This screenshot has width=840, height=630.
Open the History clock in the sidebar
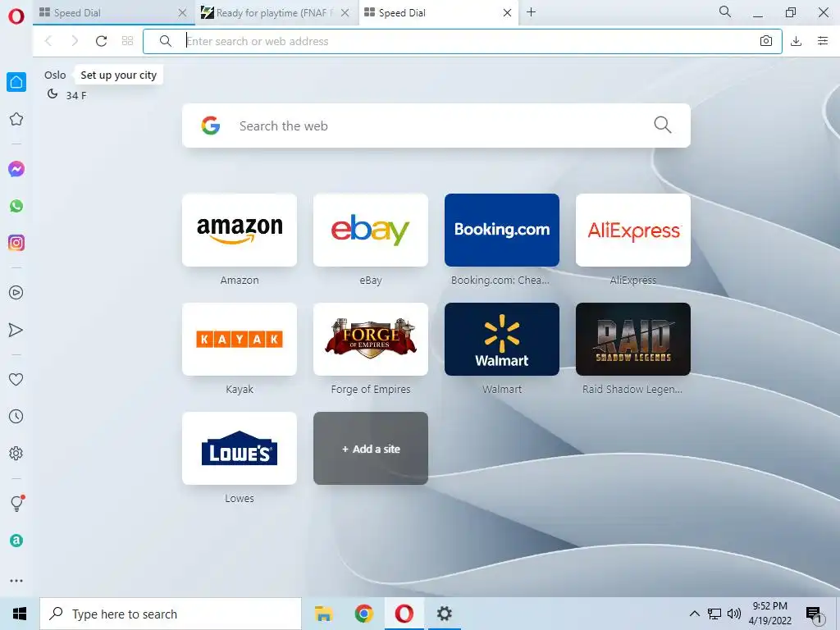tap(16, 416)
